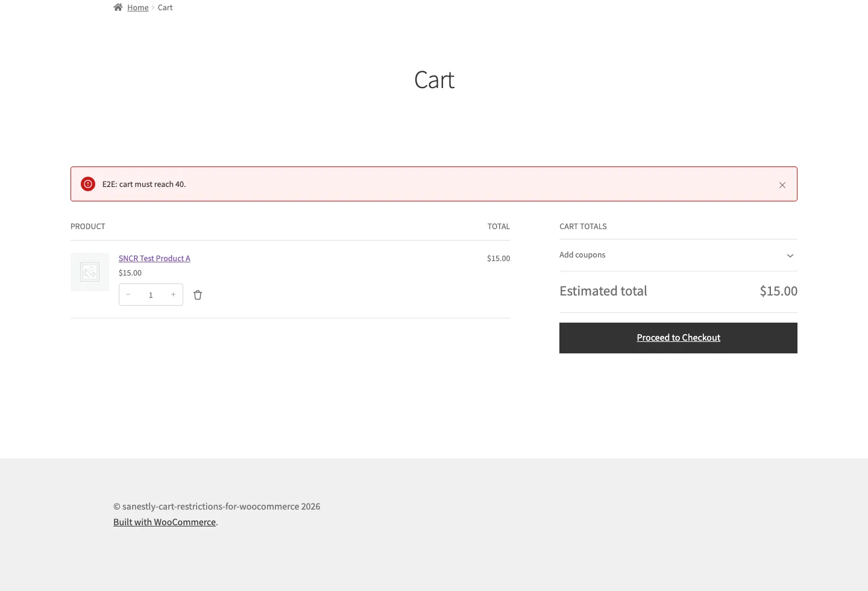This screenshot has width=868, height=591.
Task: Click the $15.00 line total in TOTAL column
Action: click(x=498, y=258)
